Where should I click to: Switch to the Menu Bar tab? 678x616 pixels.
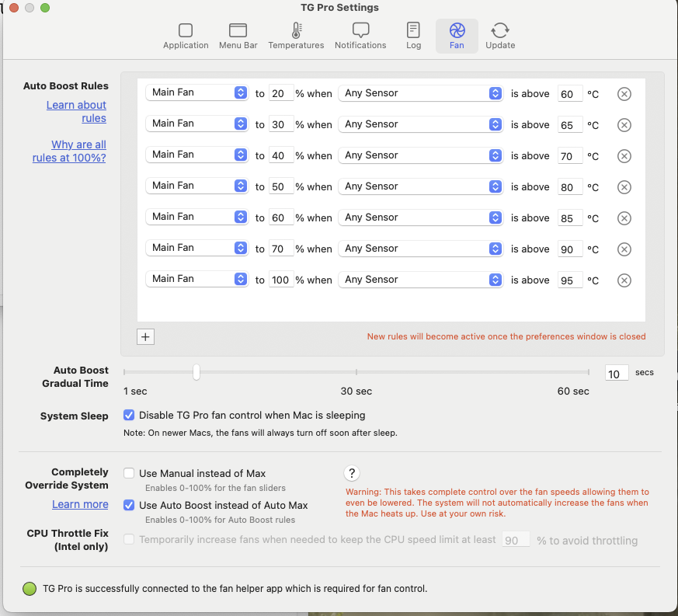pos(238,37)
